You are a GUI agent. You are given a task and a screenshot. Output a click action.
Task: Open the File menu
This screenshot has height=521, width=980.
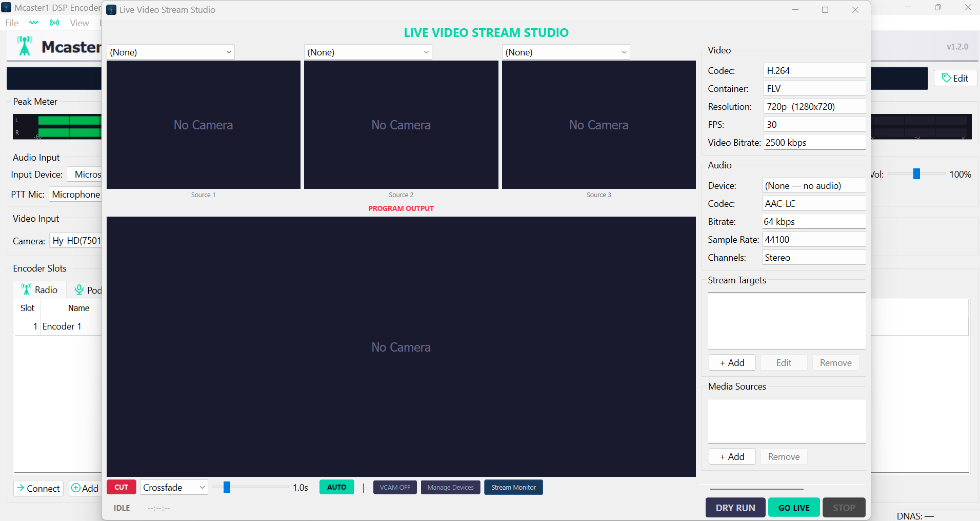pyautogui.click(x=11, y=23)
